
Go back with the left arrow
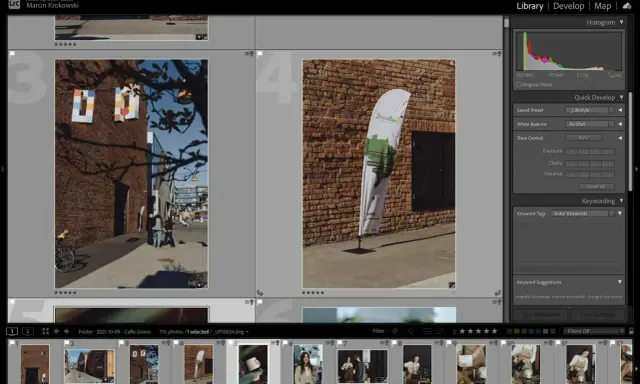coord(56,331)
